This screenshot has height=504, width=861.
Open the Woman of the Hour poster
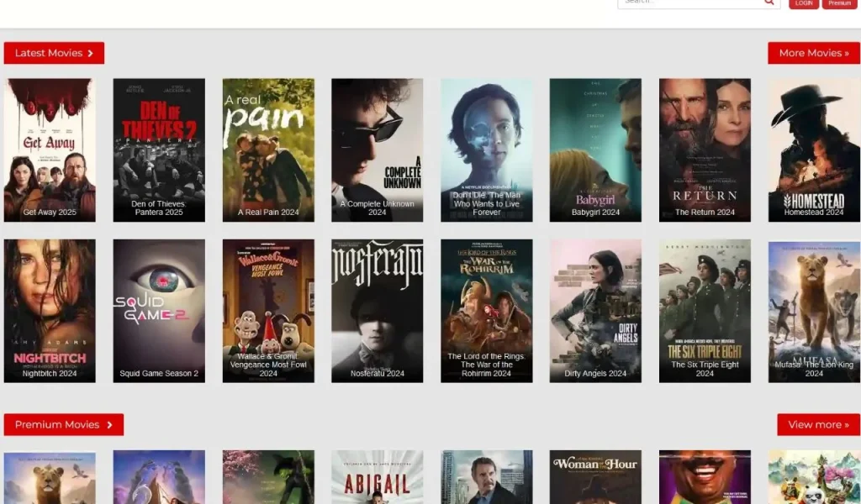pos(595,477)
